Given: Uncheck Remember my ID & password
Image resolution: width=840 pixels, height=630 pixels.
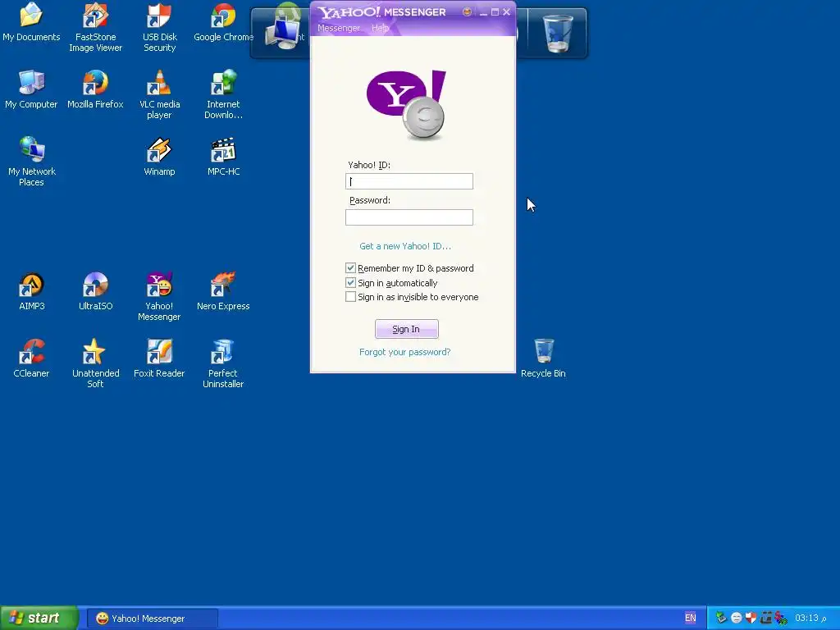Looking at the screenshot, I should [x=350, y=268].
